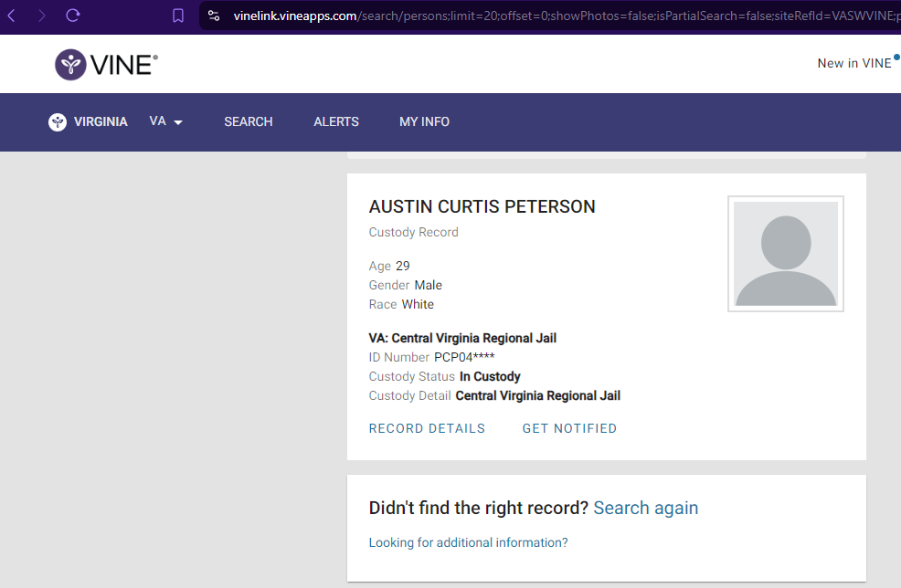
Task: Open site settings icon in address bar
Action: (x=214, y=16)
